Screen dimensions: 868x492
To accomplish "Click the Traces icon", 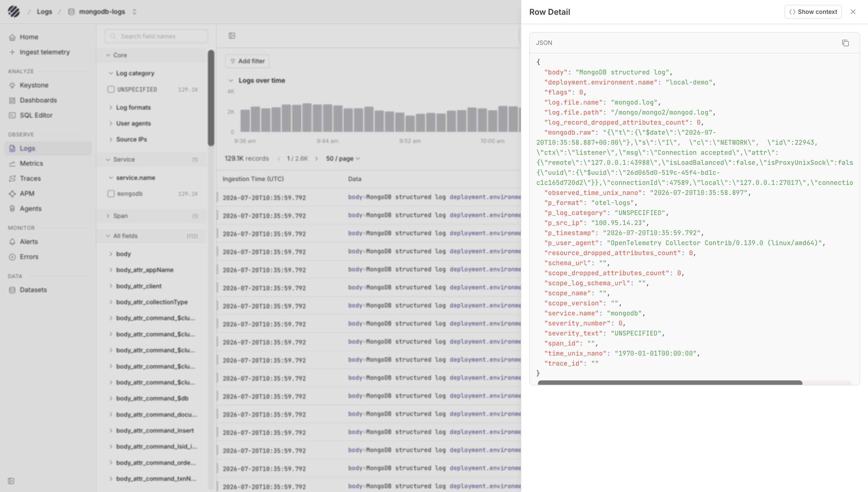I will click(x=12, y=178).
